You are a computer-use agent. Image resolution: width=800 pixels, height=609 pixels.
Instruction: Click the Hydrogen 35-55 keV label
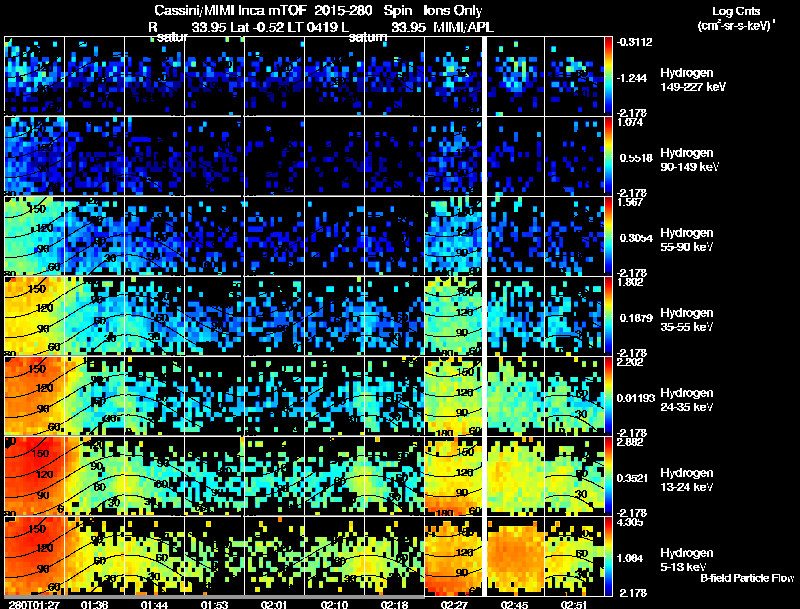tap(687, 320)
